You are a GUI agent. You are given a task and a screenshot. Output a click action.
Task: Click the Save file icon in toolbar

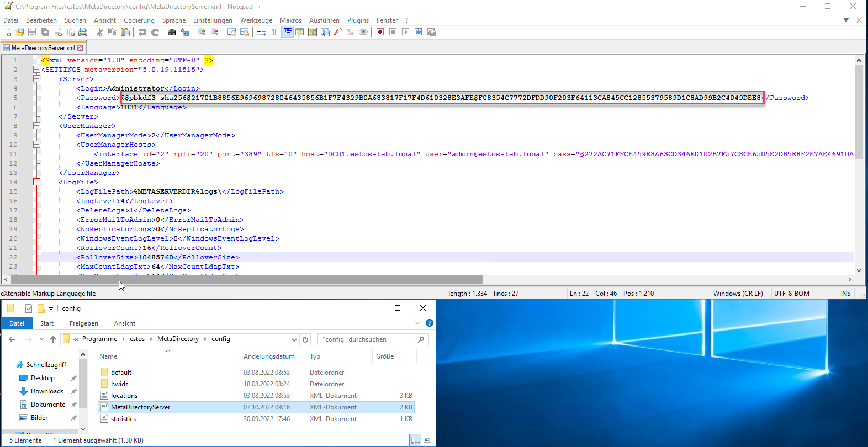point(32,32)
